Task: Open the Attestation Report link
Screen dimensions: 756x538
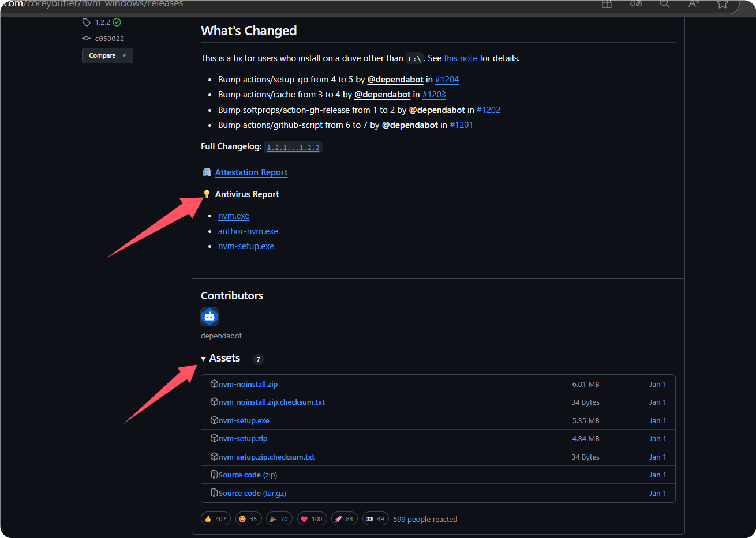Action: pyautogui.click(x=251, y=172)
